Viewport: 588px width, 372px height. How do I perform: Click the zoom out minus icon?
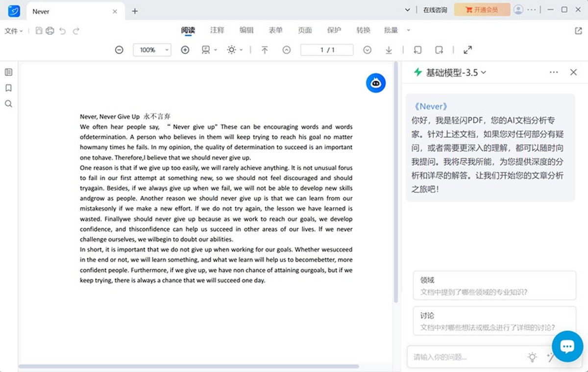(119, 50)
